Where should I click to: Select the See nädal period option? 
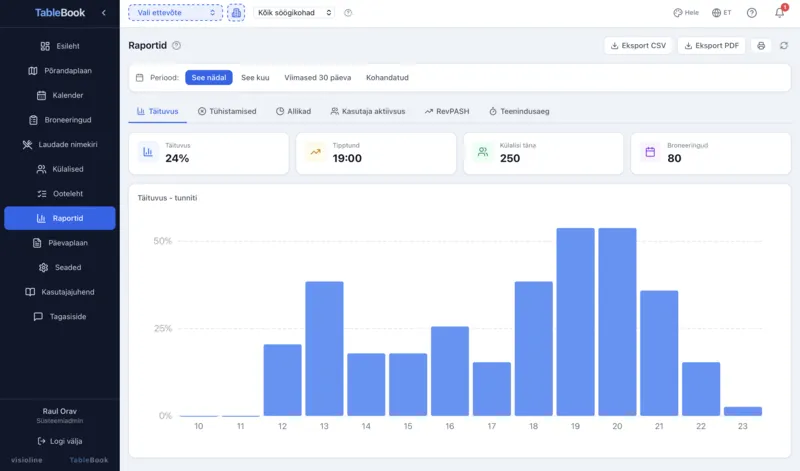pos(209,77)
